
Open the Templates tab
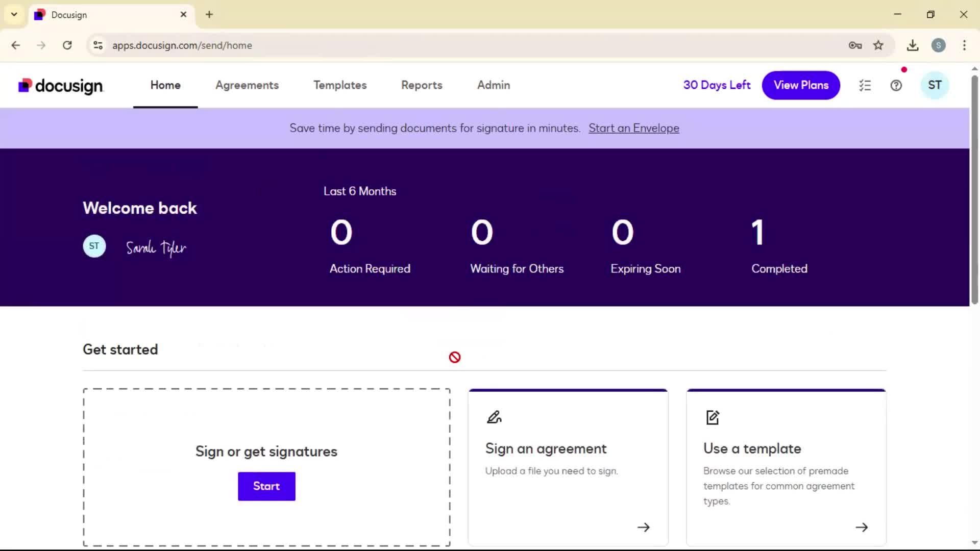coord(340,85)
